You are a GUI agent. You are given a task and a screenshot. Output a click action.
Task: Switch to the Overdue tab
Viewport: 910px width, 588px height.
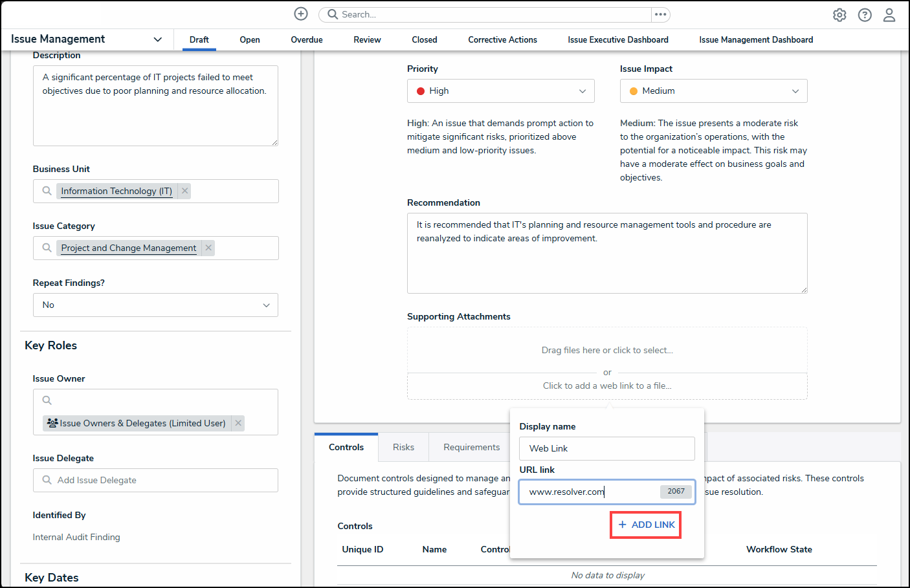pyautogui.click(x=307, y=40)
